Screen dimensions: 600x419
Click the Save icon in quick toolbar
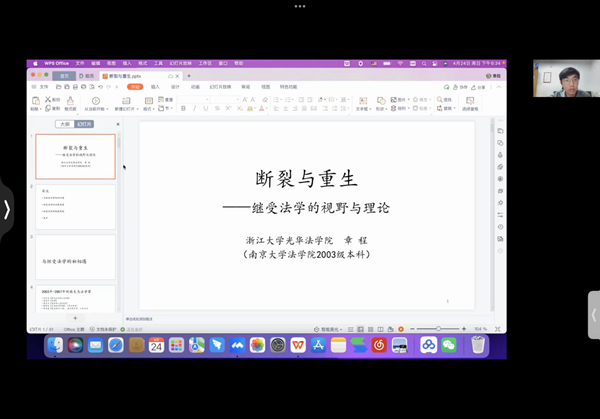[x=67, y=87]
